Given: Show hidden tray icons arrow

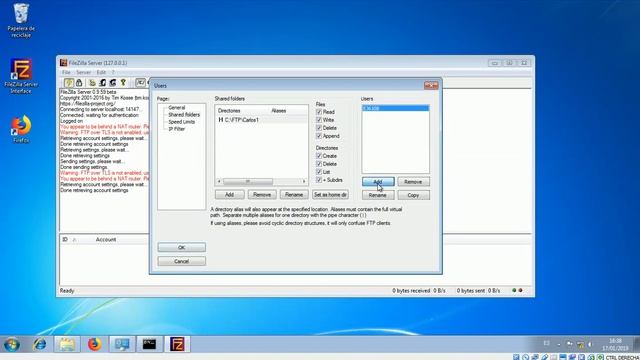Looking at the screenshot, I should pyautogui.click(x=559, y=344).
